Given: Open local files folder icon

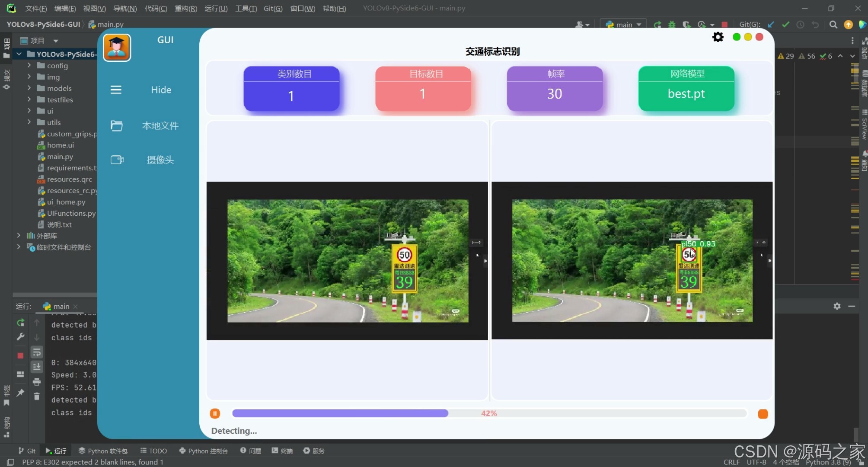Looking at the screenshot, I should (x=116, y=126).
